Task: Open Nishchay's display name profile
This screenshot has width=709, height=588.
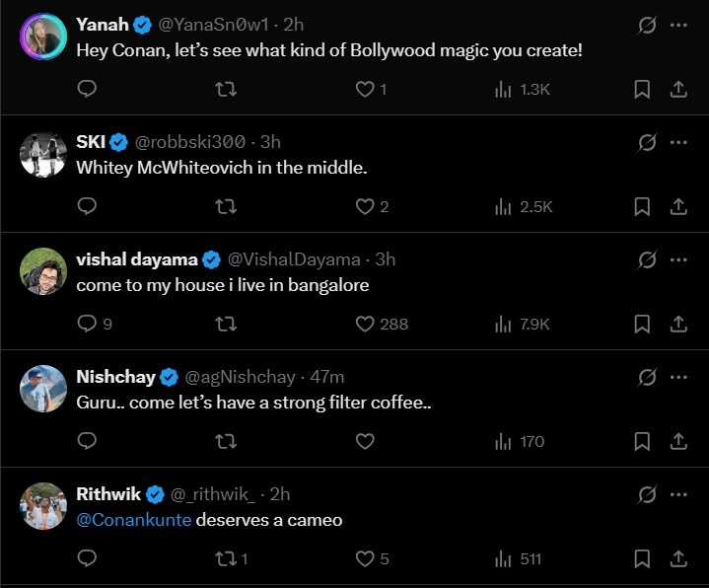Action: coord(112,377)
